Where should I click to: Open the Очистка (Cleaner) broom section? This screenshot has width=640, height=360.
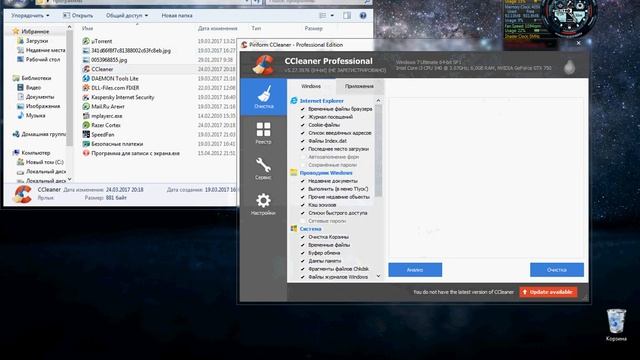coord(263,97)
